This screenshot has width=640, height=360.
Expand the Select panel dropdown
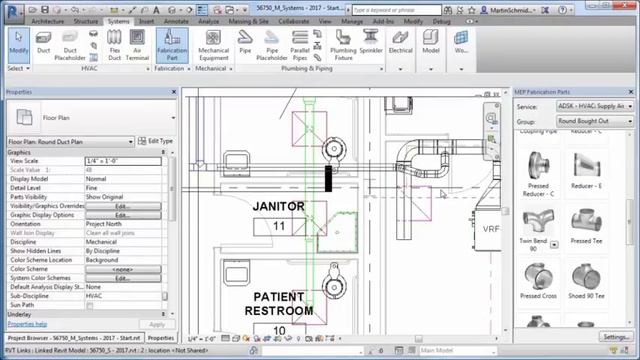click(x=19, y=69)
